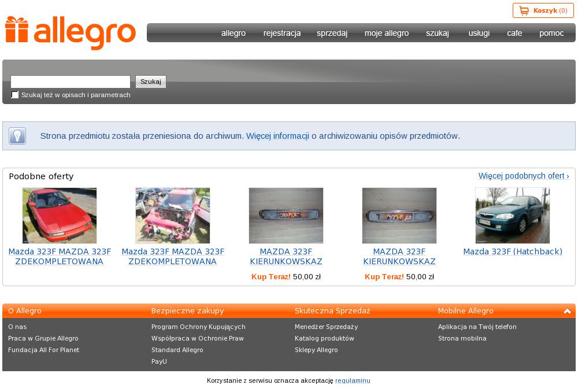Click the 'Bezpieczne zakupy' footer heading

pyautogui.click(x=188, y=311)
